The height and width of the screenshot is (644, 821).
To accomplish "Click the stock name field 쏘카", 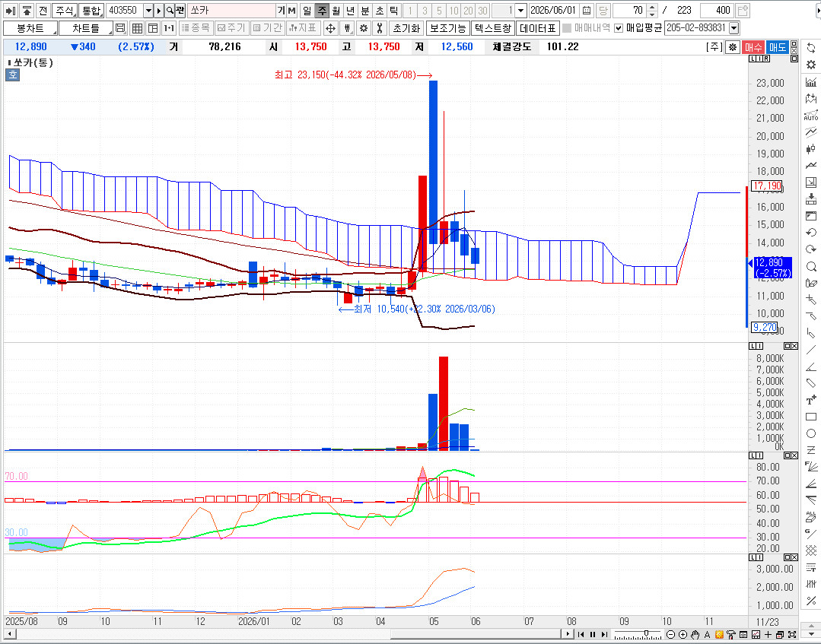I will click(x=231, y=11).
